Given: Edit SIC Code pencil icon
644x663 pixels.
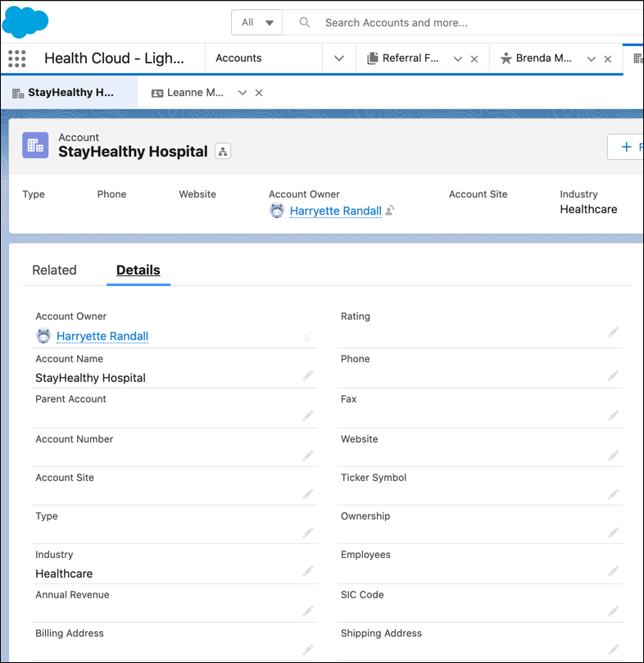Looking at the screenshot, I should coord(614,611).
